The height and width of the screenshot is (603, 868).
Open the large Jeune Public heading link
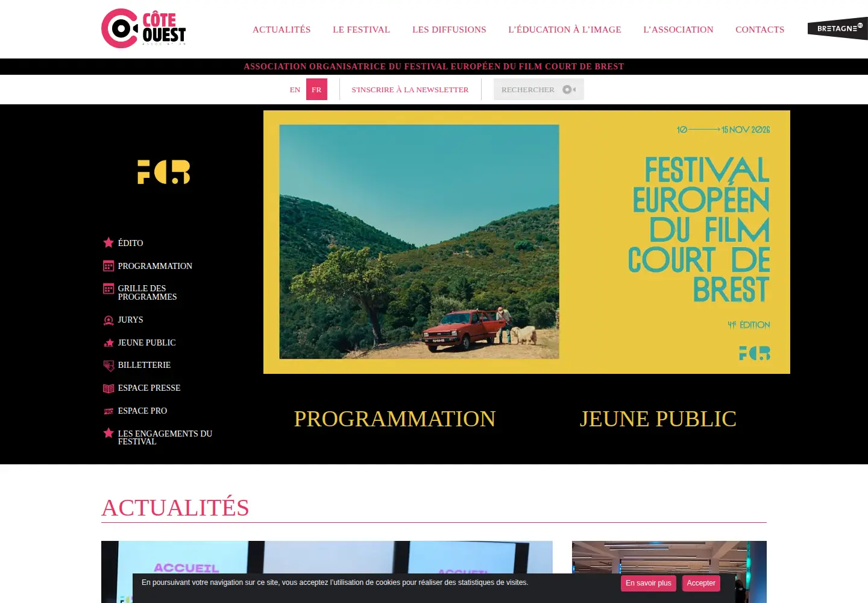[658, 418]
